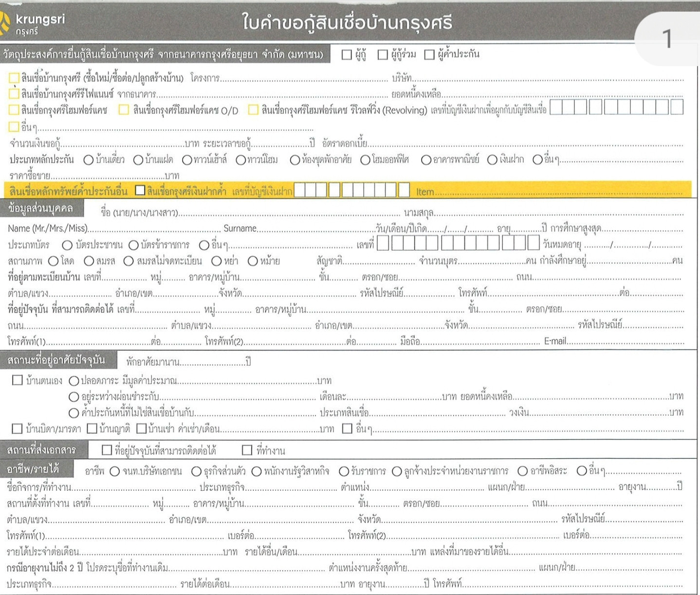700x595 pixels.
Task: Tick the บ้านบิดา/มารดา checkbox
Action: click(x=17, y=428)
